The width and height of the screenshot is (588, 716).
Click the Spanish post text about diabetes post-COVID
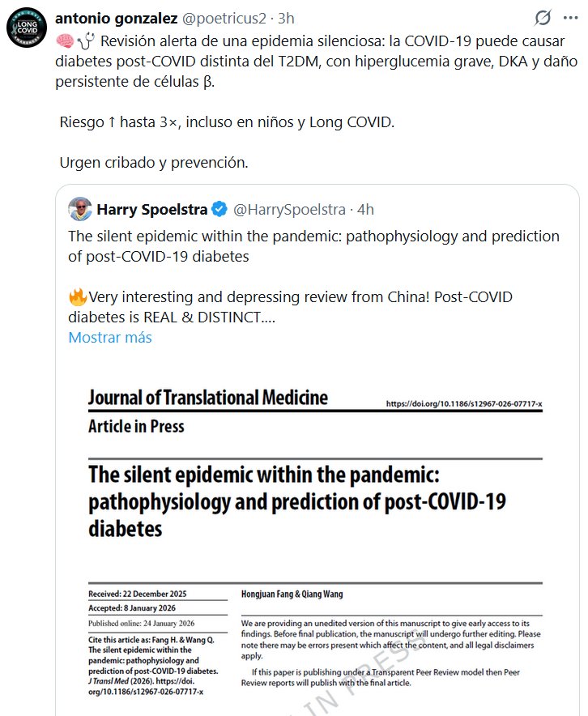[308, 60]
